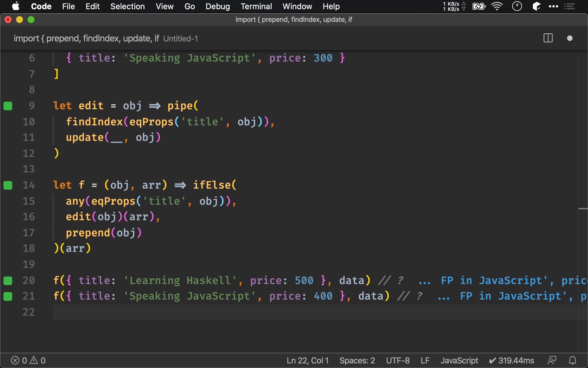Click the Quokka inline result on line 20
Screen dimensions: 588x368
point(503,281)
